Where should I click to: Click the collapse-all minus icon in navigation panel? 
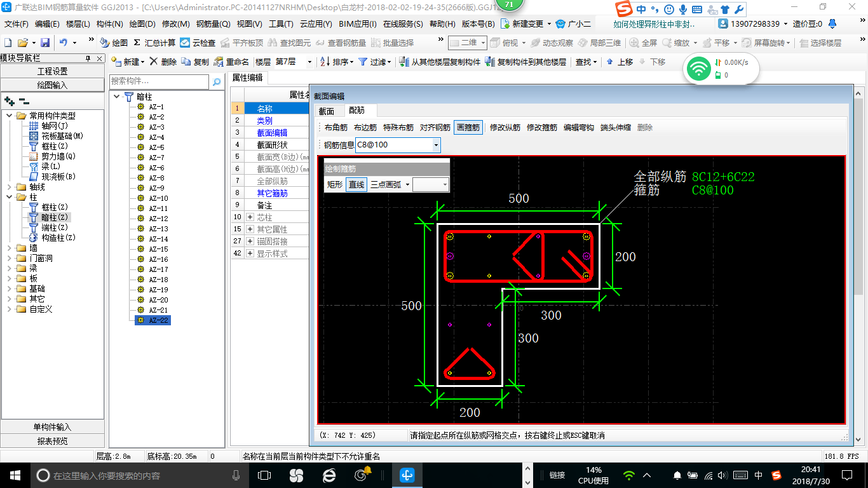tap(24, 100)
